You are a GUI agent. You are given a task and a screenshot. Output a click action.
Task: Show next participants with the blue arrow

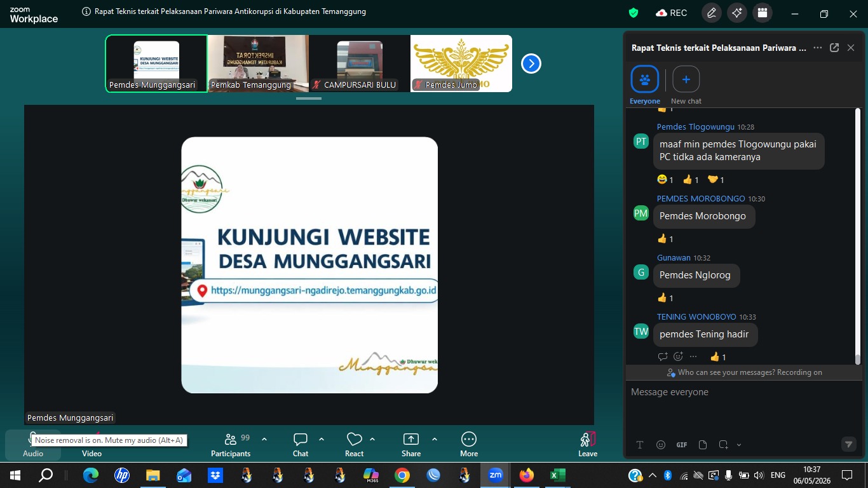[531, 64]
